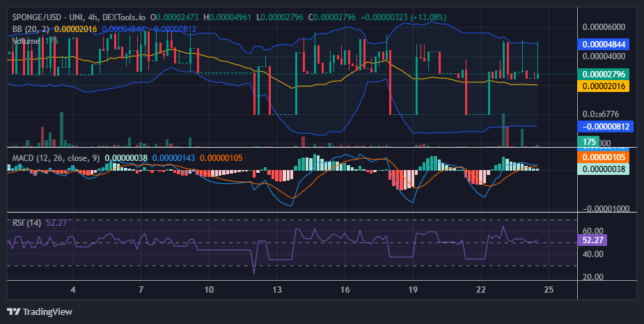
Task: Select price axis label 0.00006000
Action: [604, 27]
